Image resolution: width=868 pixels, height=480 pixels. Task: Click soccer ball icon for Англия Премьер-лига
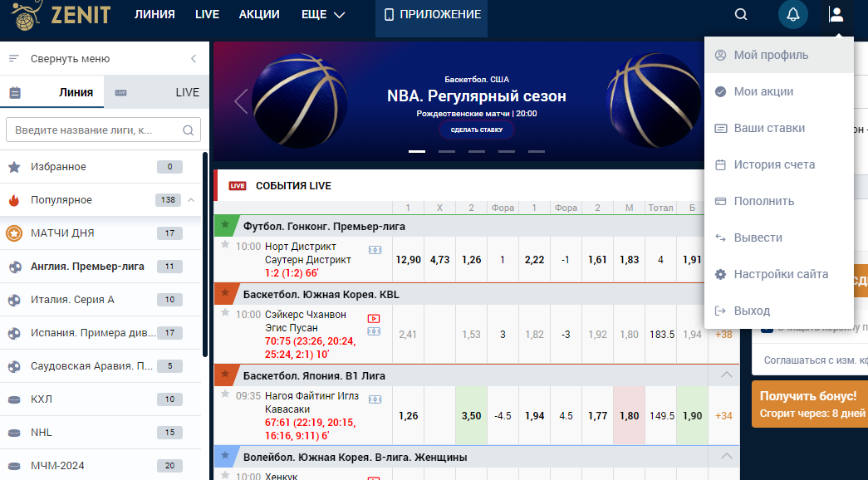click(x=14, y=267)
